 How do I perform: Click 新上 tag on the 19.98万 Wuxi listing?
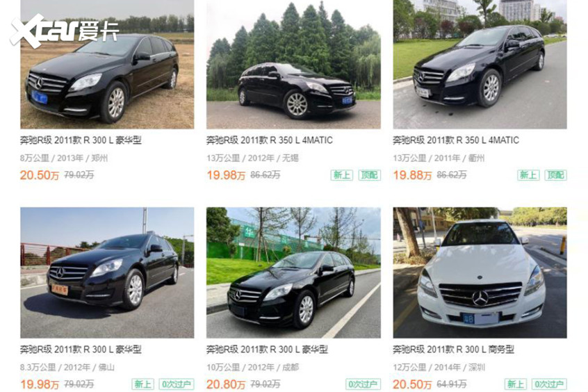[342, 175]
